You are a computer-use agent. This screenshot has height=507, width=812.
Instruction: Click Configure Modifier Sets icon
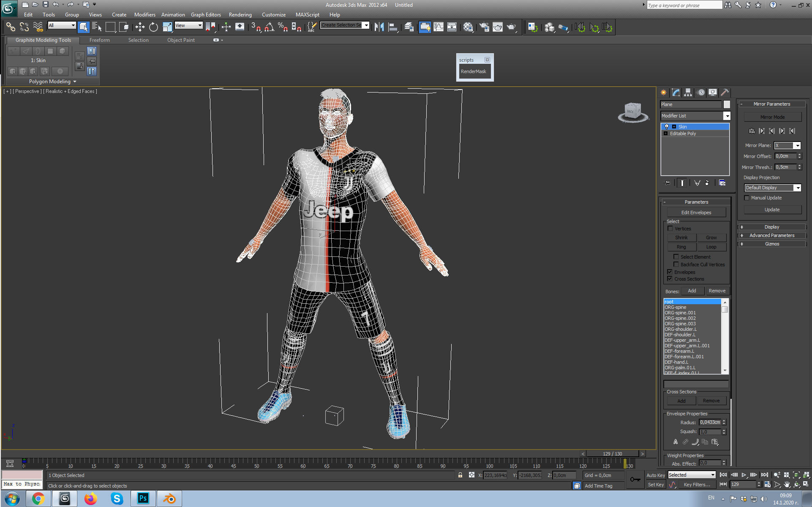pyautogui.click(x=722, y=183)
